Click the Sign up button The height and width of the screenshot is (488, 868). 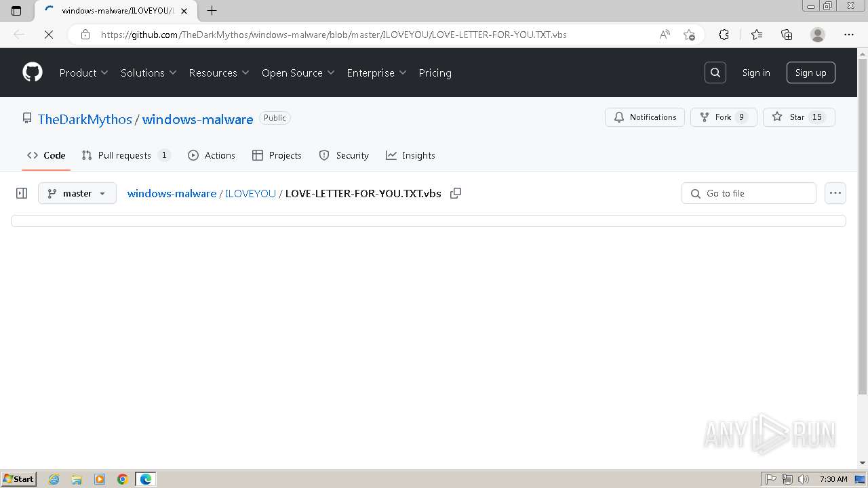point(811,73)
